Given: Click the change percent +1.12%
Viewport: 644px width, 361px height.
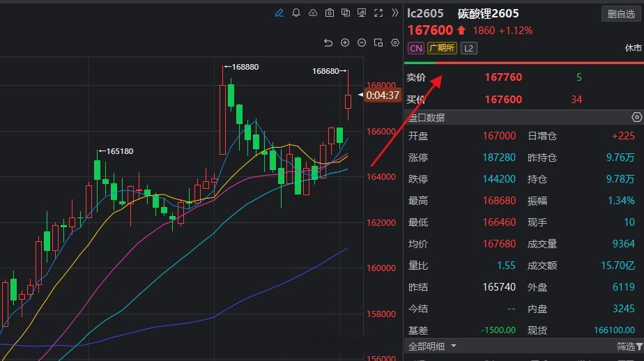Looking at the screenshot, I should [x=516, y=31].
